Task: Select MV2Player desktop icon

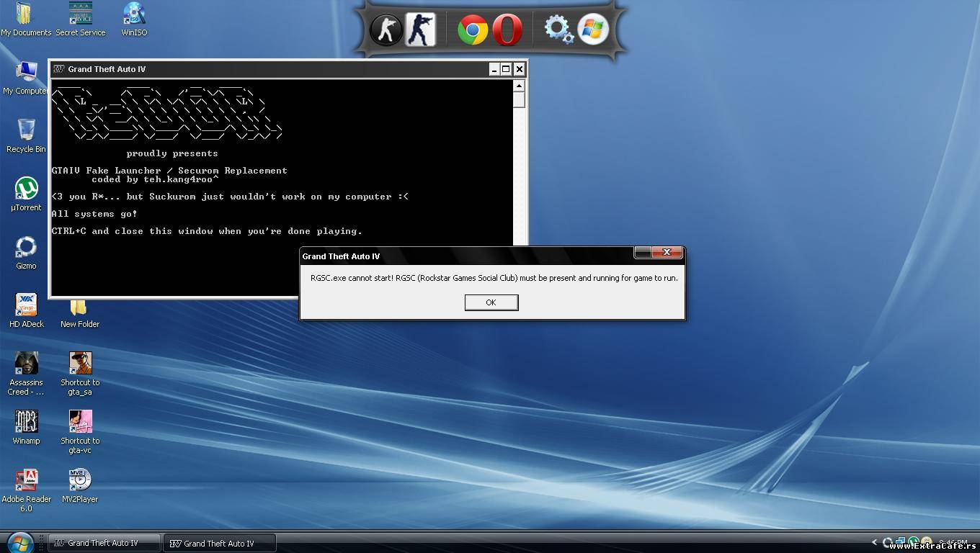Action: 80,486
